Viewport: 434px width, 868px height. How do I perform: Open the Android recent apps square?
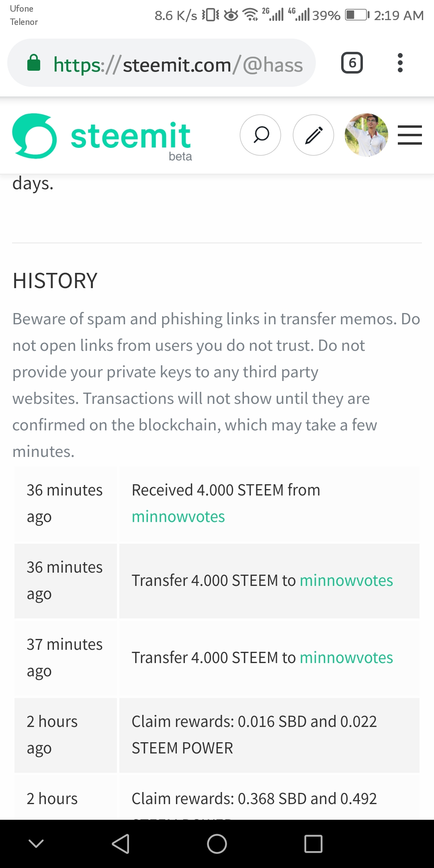click(313, 843)
